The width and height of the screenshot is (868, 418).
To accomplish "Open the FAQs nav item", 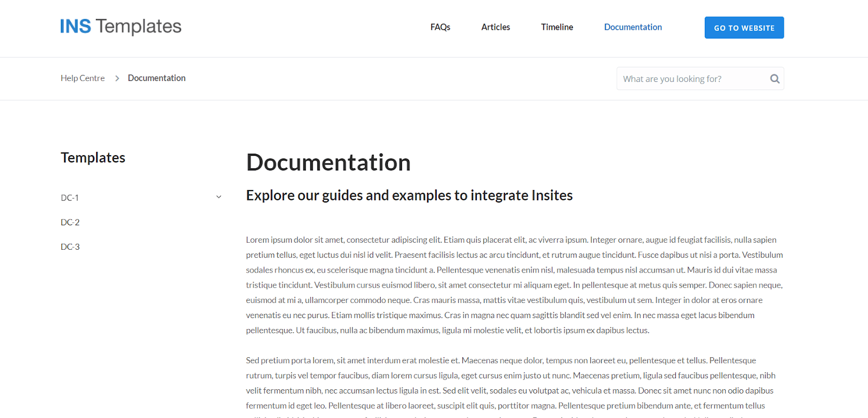I will click(440, 27).
